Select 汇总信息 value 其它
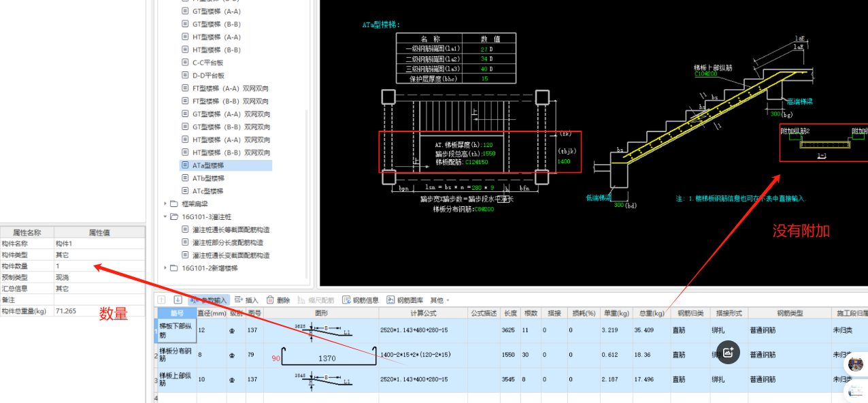The height and width of the screenshot is (403, 868). [x=99, y=288]
